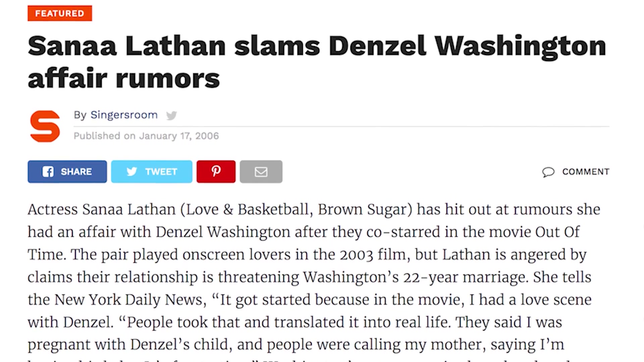Open the Singersroom author link

124,115
